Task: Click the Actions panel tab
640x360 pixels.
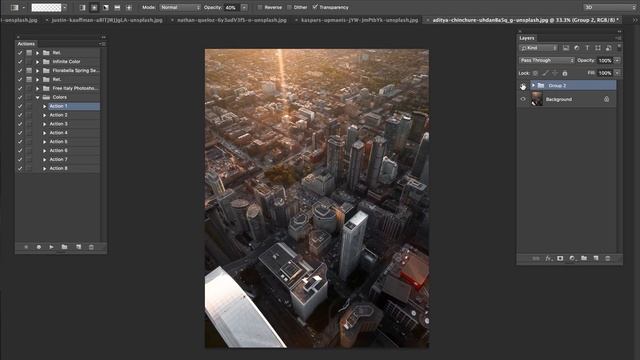Action: pyautogui.click(x=26, y=44)
